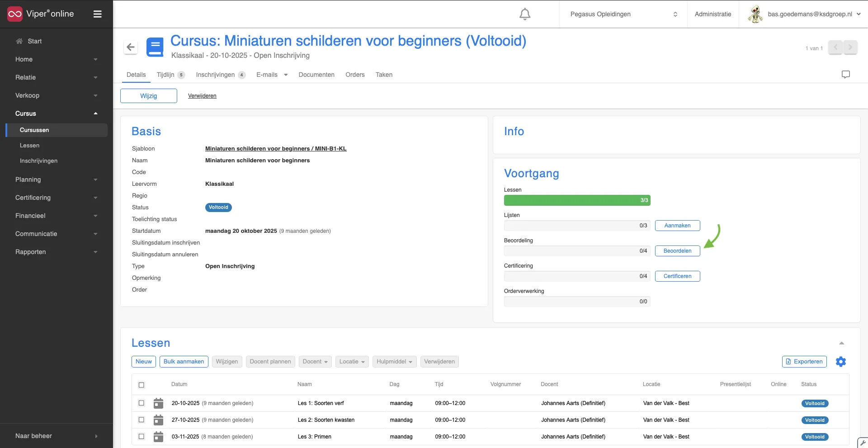Click the Beoordelen button

tap(677, 251)
